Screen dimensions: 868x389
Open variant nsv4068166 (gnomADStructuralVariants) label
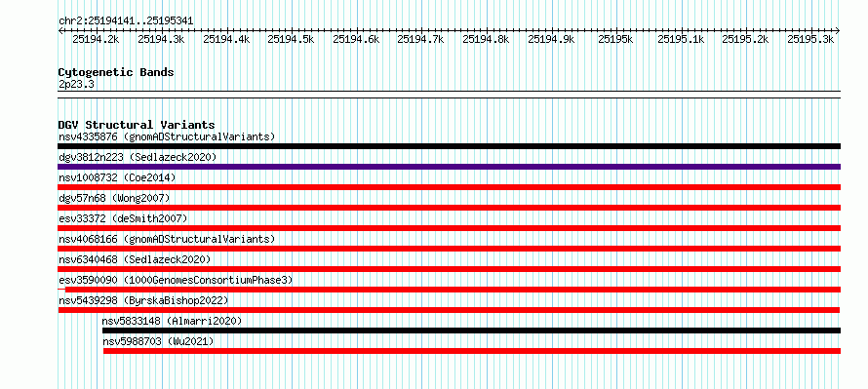tap(167, 239)
